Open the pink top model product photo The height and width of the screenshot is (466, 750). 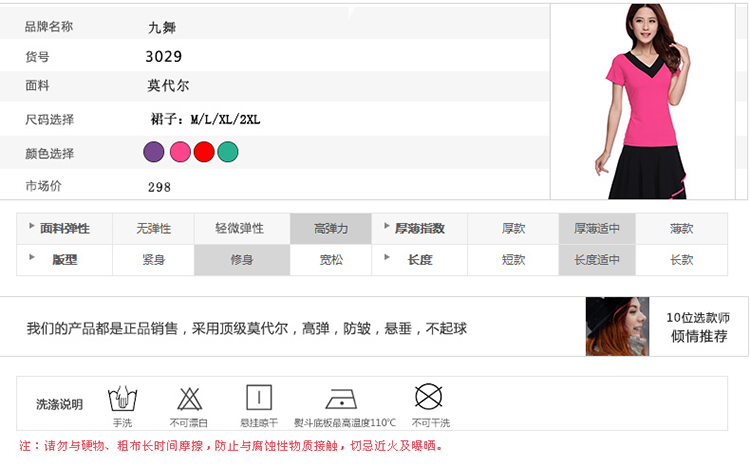[x=643, y=101]
